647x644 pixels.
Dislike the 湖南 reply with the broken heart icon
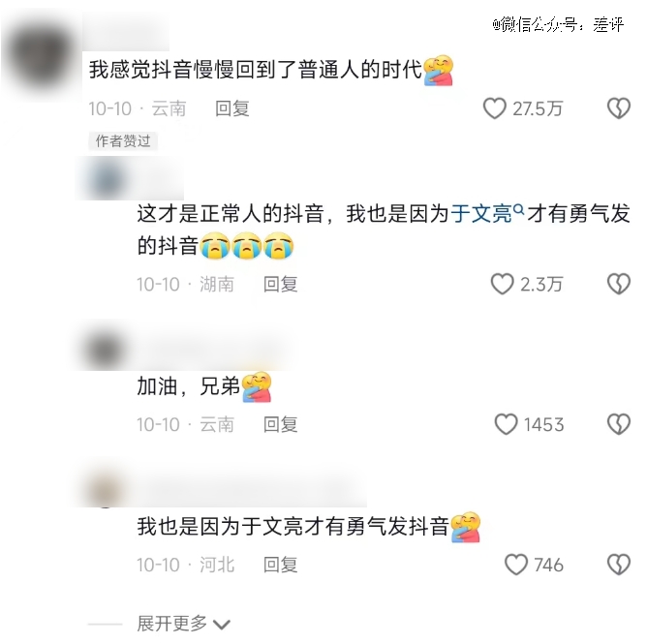pos(619,285)
